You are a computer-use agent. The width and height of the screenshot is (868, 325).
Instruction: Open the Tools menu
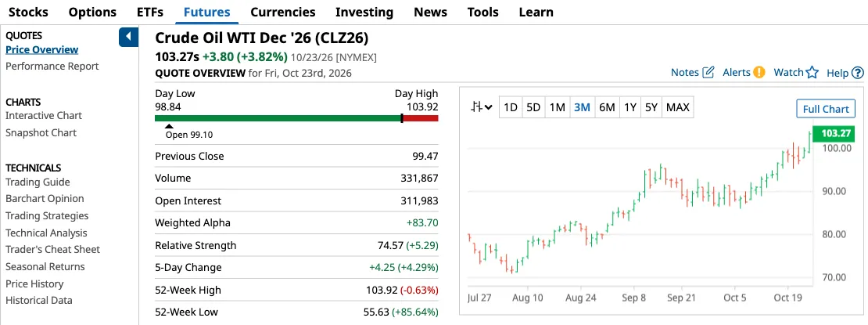pyautogui.click(x=482, y=12)
